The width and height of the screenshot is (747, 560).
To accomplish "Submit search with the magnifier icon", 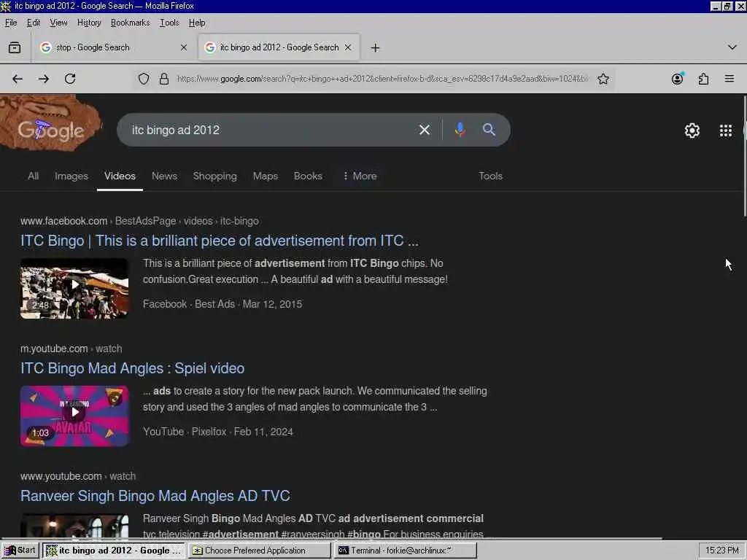I will click(x=489, y=130).
